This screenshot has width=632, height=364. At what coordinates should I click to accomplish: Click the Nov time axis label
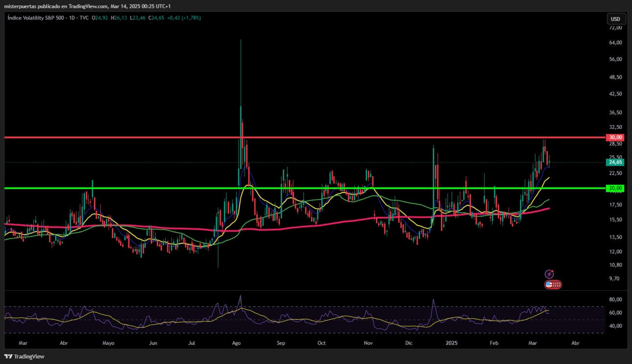pos(369,343)
